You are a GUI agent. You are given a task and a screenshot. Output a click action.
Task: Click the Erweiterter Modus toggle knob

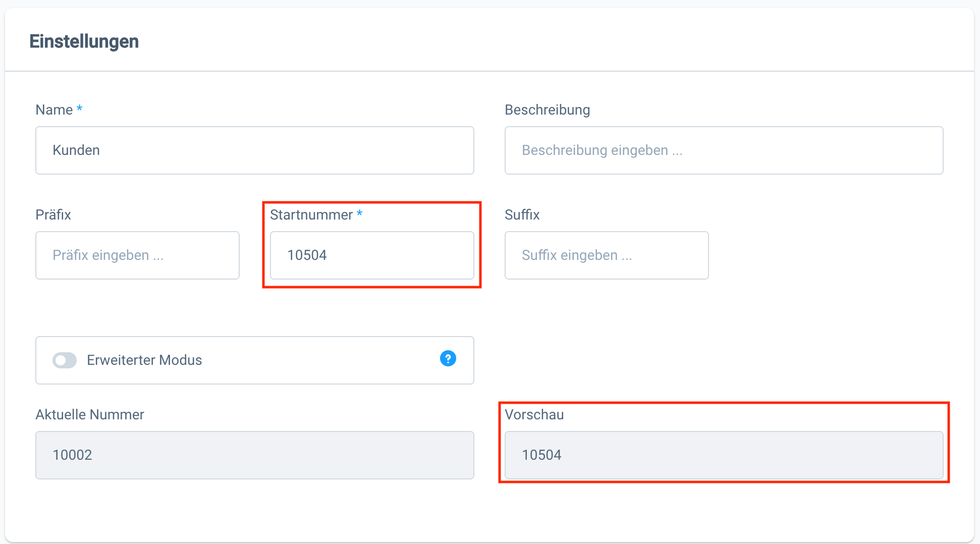[x=60, y=360]
